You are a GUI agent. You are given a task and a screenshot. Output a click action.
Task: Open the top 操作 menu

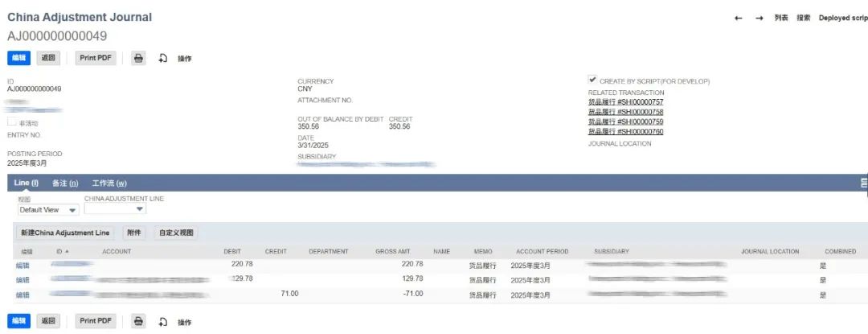click(x=184, y=59)
